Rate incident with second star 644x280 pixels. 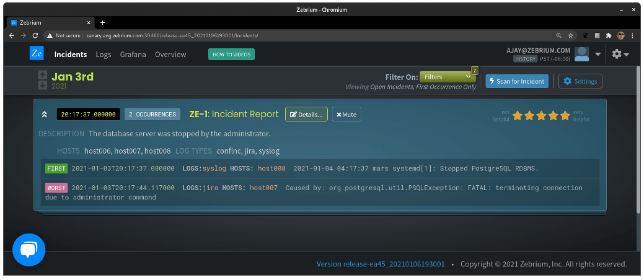click(529, 116)
